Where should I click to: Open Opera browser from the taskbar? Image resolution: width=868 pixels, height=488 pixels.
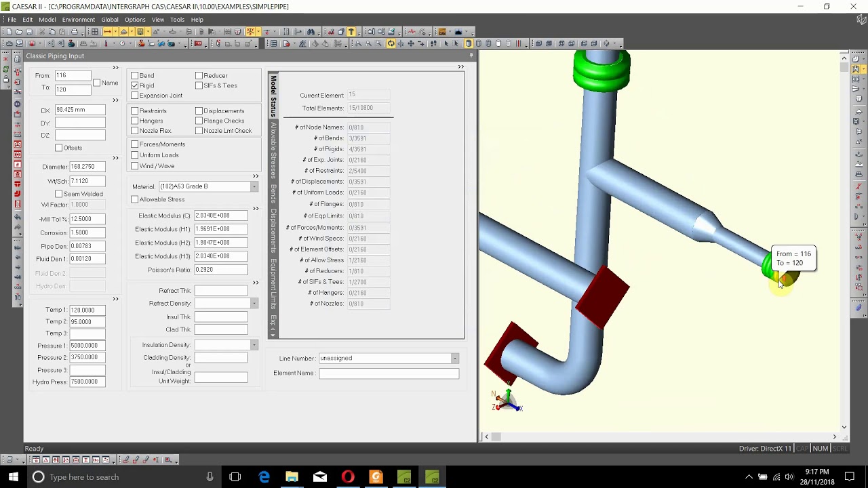pyautogui.click(x=348, y=477)
